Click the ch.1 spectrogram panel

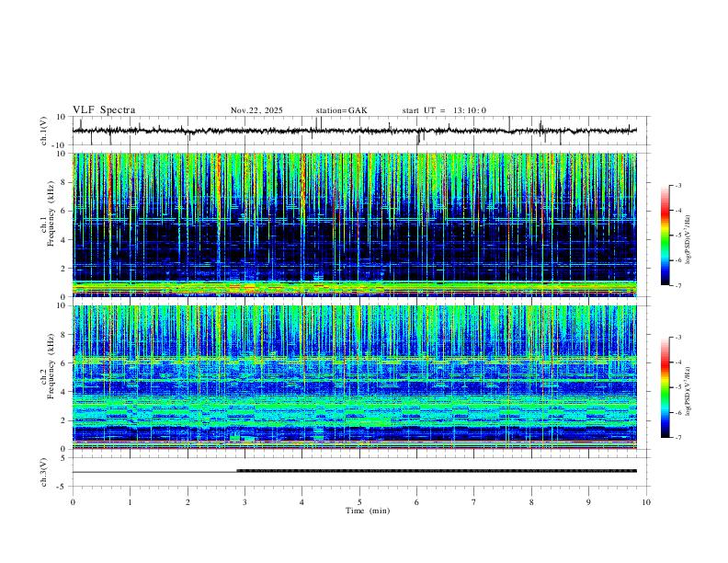click(x=354, y=224)
